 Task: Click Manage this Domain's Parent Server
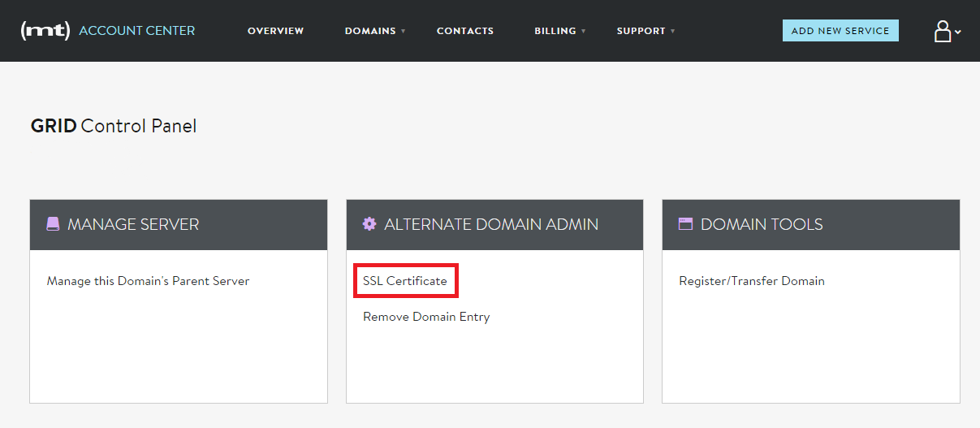click(148, 281)
